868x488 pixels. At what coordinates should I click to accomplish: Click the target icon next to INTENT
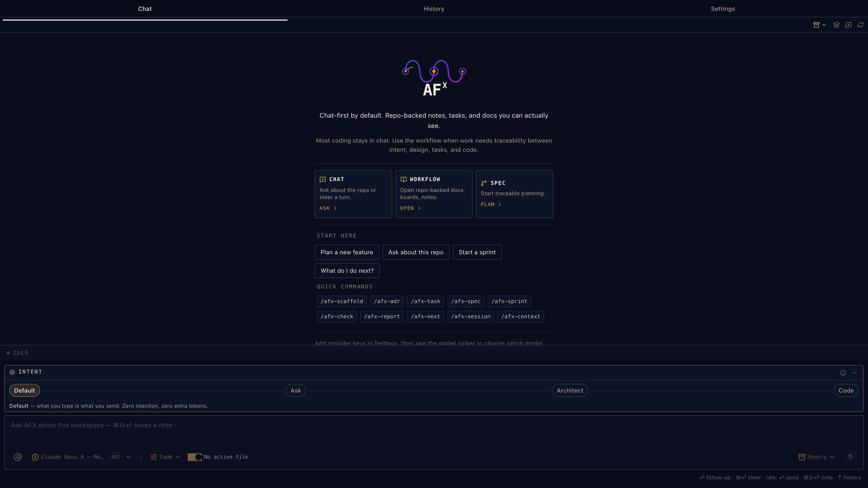12,372
